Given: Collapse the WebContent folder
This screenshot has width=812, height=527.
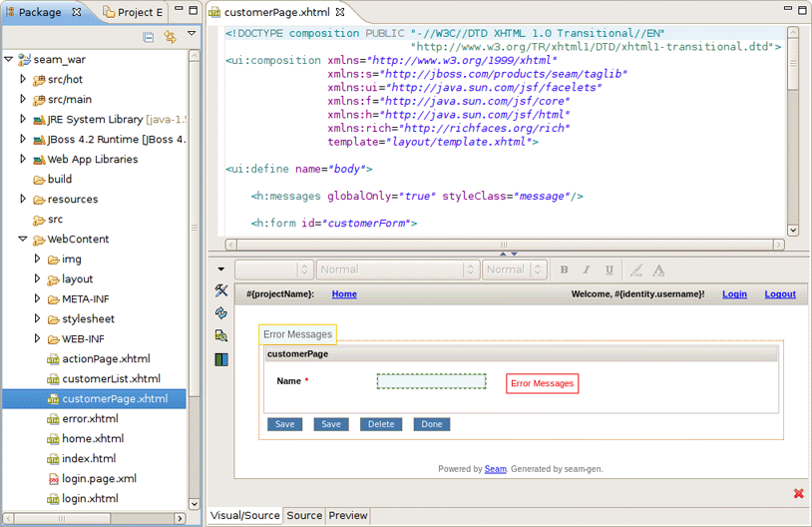Looking at the screenshot, I should (x=23, y=239).
